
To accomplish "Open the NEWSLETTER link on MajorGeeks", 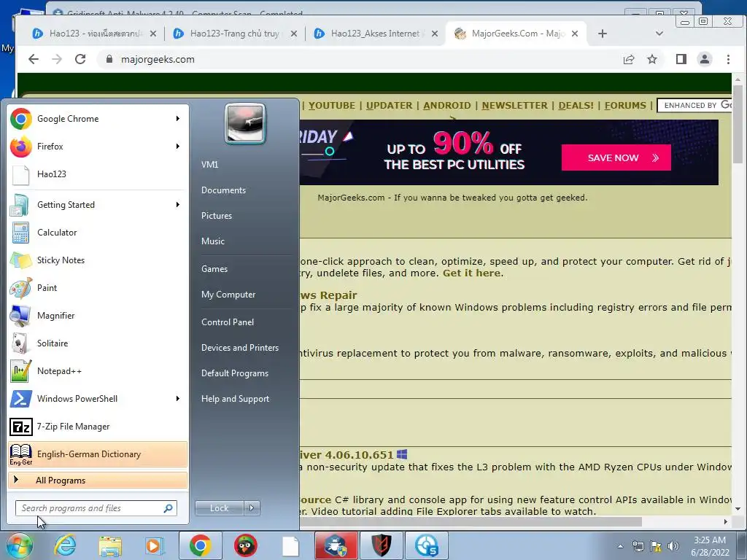I will coord(514,105).
